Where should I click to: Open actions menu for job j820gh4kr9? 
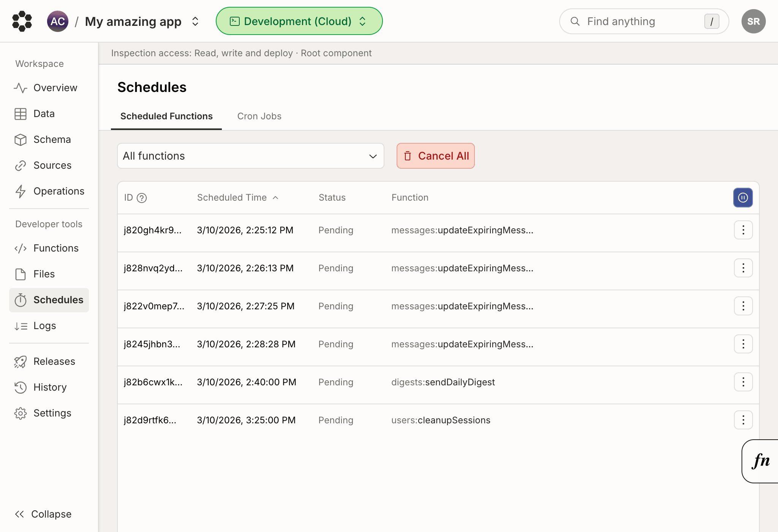743,230
